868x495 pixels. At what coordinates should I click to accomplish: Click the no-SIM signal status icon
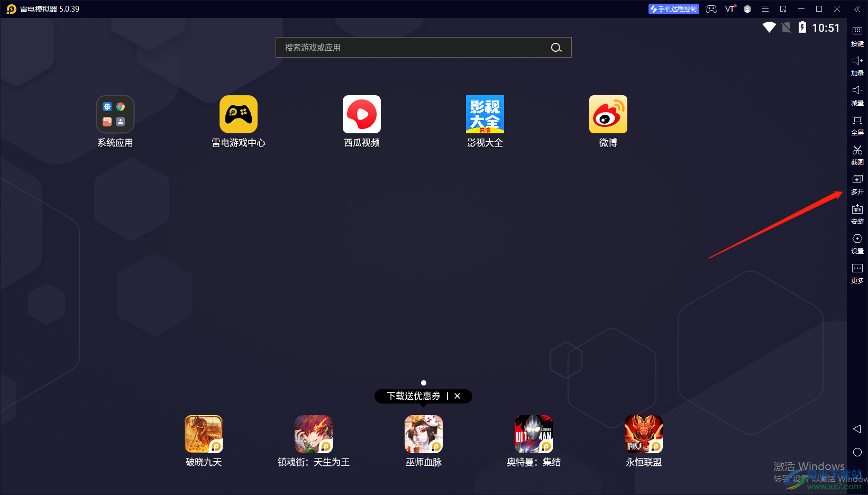tap(787, 27)
